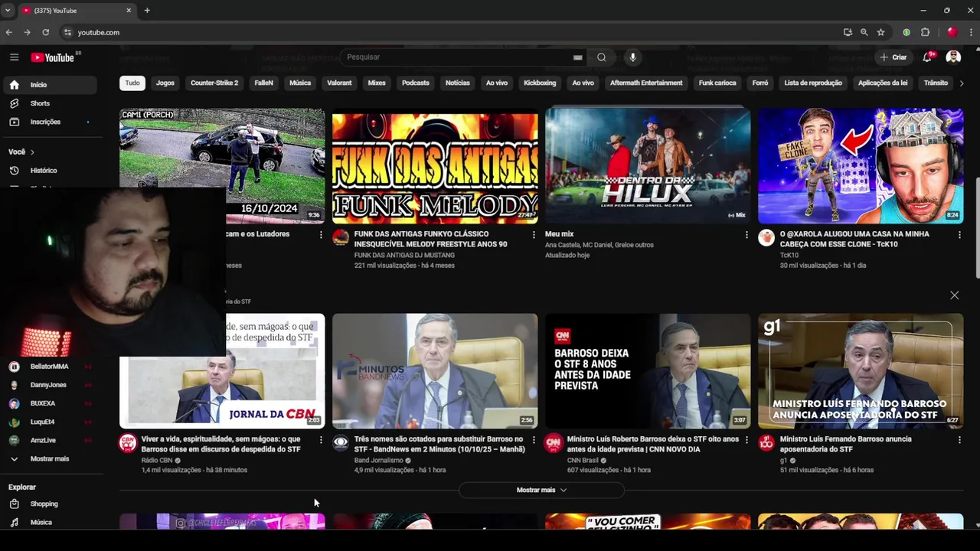Start voice search with microphone icon

click(632, 57)
